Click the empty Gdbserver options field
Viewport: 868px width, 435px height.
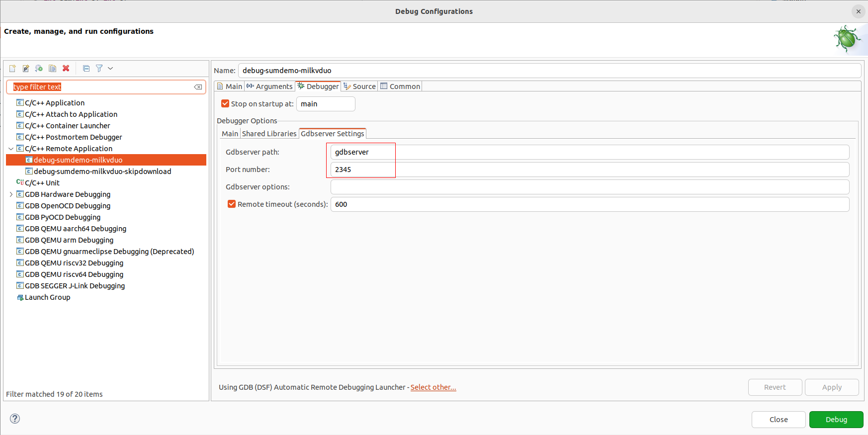click(590, 187)
